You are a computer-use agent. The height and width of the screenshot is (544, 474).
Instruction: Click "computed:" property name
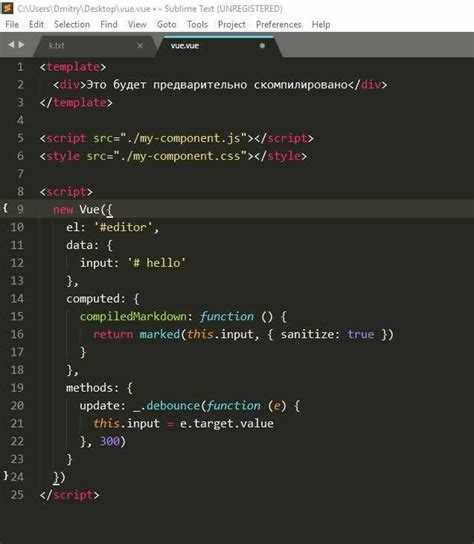tap(96, 298)
